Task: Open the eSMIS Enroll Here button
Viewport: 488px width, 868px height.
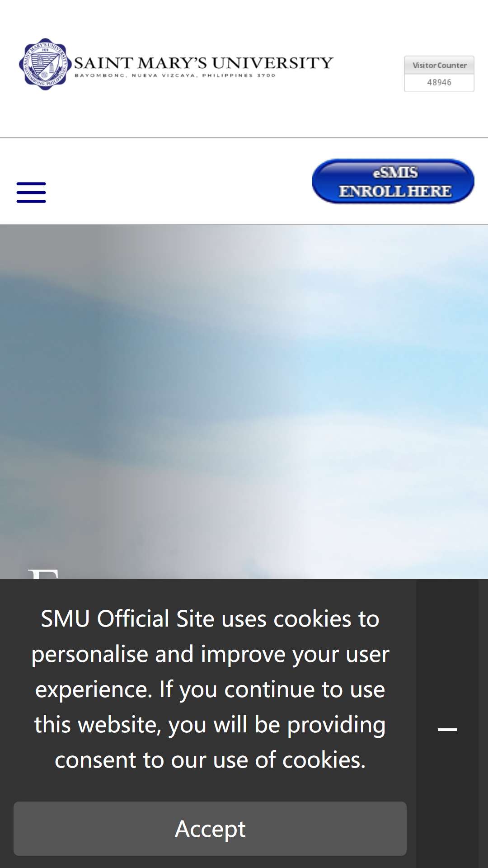Action: [393, 181]
